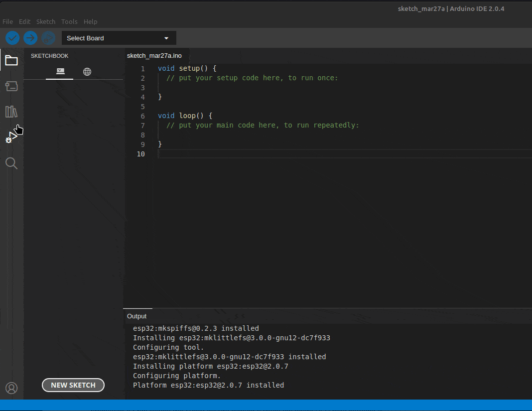Open the Boards Manager sidebar icon
This screenshot has width=532, height=411.
pyautogui.click(x=11, y=86)
